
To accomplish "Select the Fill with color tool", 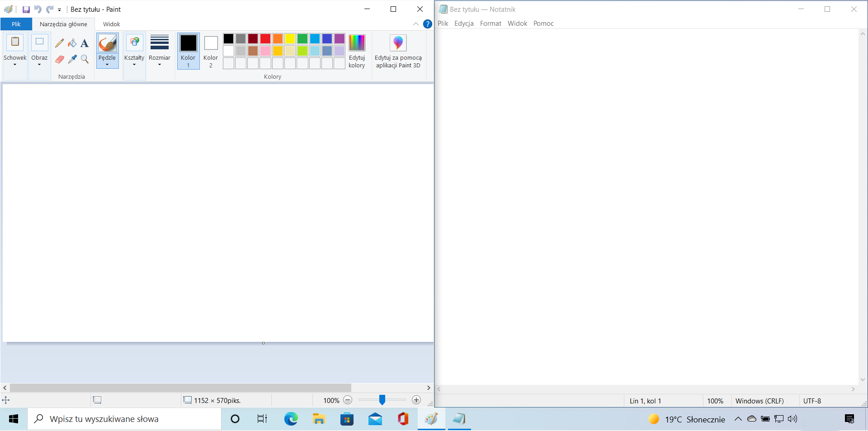I will 72,43.
